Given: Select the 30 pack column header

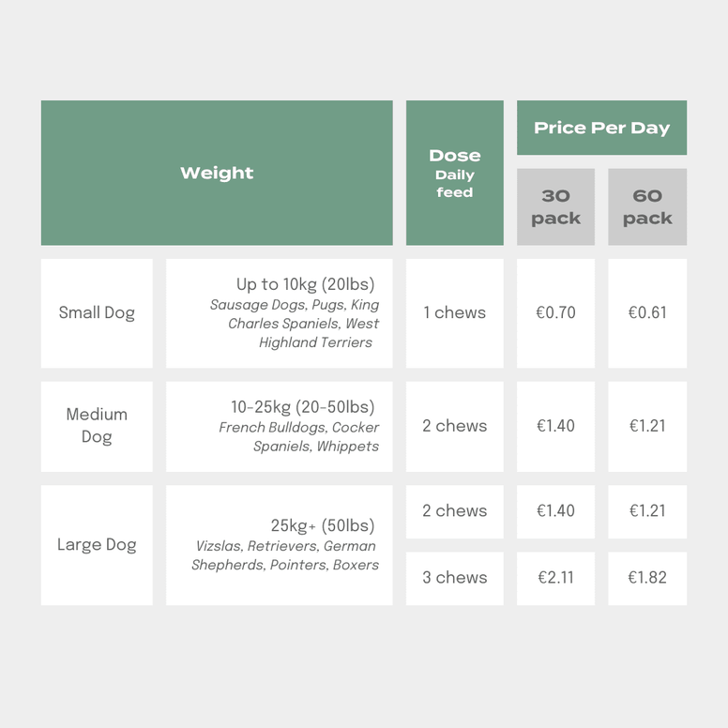Looking at the screenshot, I should click(555, 206).
